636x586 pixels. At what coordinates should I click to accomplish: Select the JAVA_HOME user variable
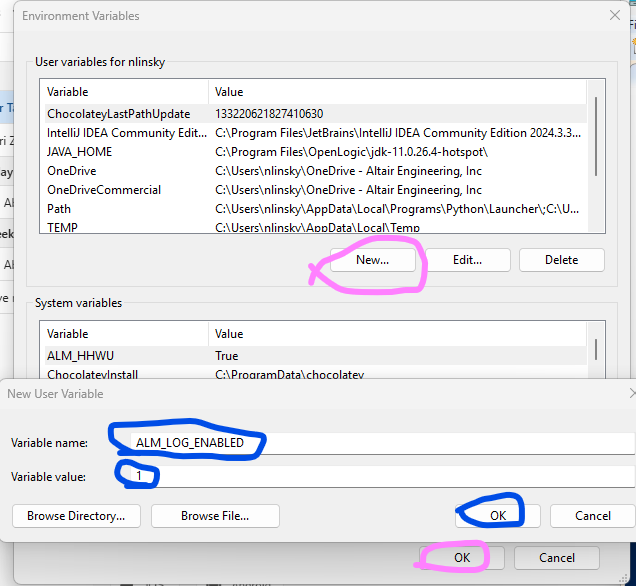point(316,152)
